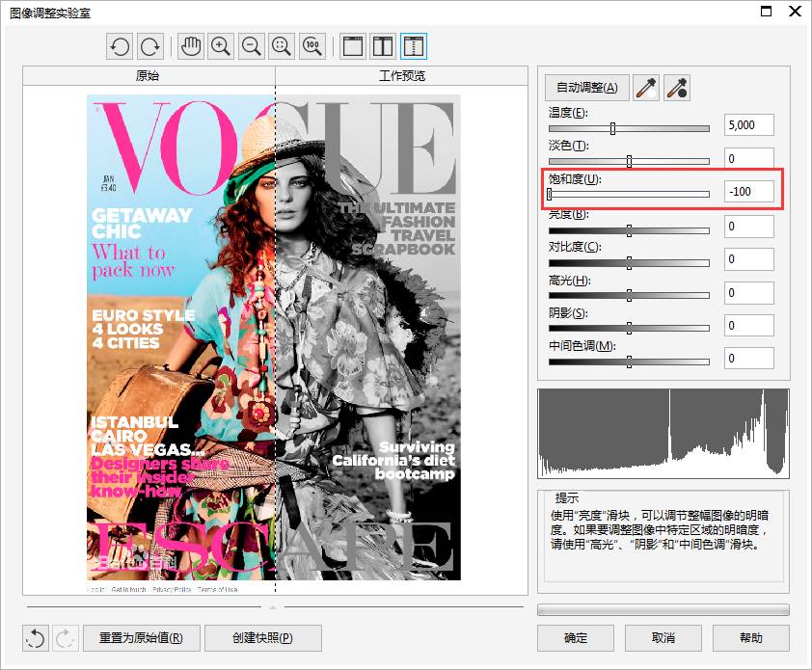Click the horizontal scrollbar below histogram panel
The height and width of the screenshot is (670, 812).
[663, 609]
